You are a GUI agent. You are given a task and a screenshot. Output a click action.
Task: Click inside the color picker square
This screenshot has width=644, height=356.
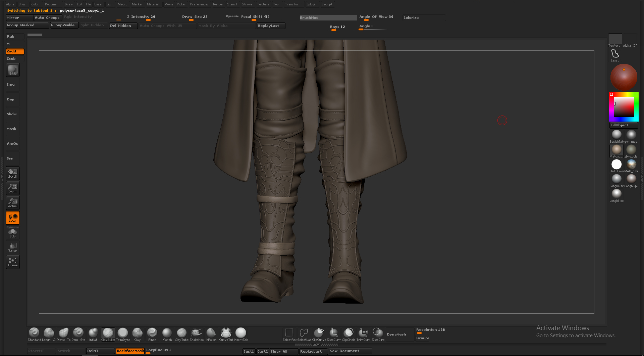(x=624, y=107)
